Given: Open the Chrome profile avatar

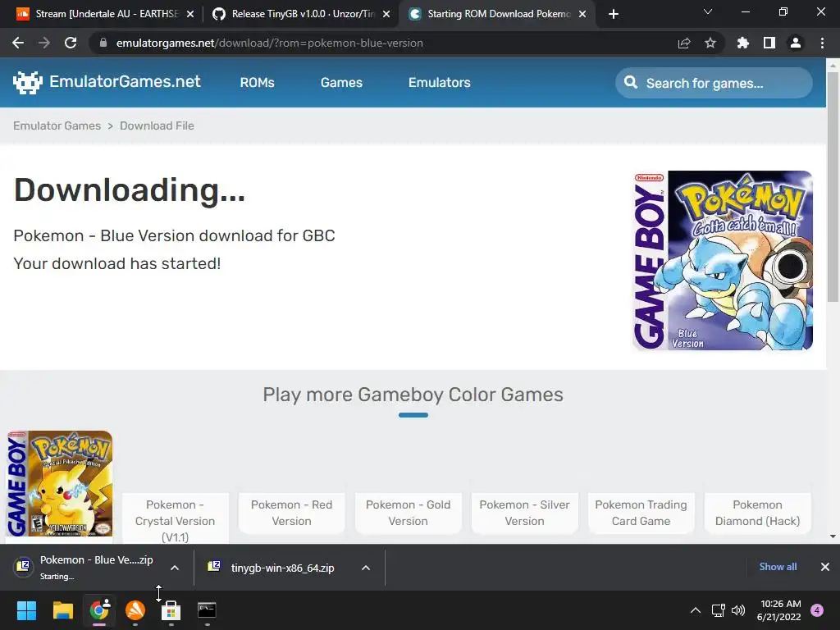Looking at the screenshot, I should 796,43.
